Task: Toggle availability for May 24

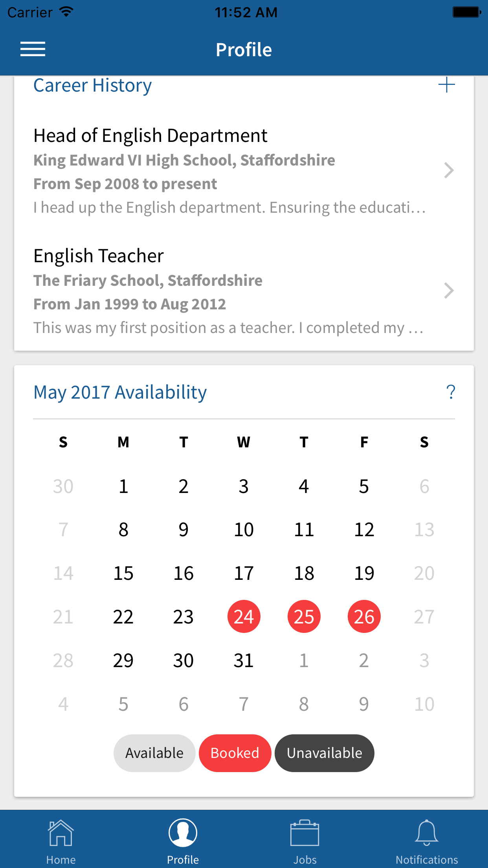Action: 244,616
